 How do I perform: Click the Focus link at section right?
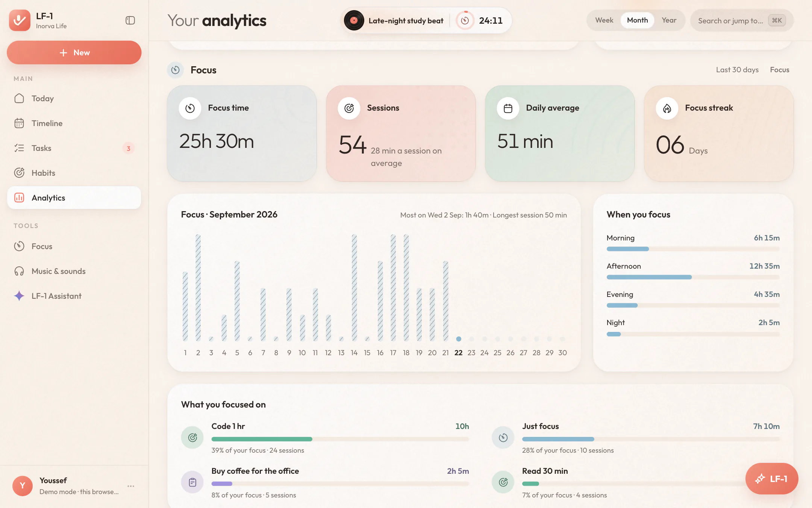point(780,70)
